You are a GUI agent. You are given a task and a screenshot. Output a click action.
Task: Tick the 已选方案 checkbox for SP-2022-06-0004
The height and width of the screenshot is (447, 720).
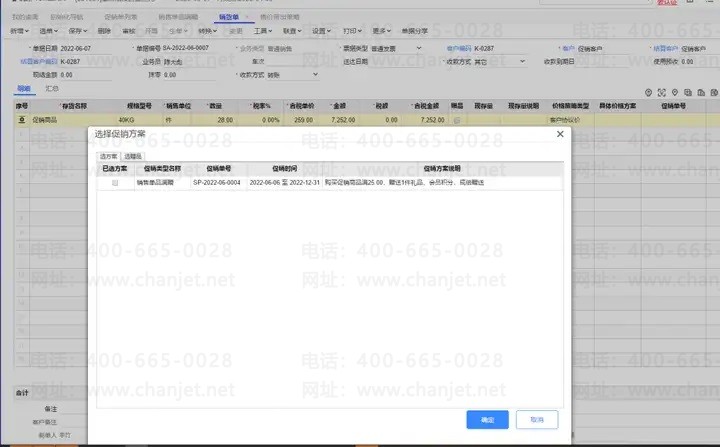115,183
